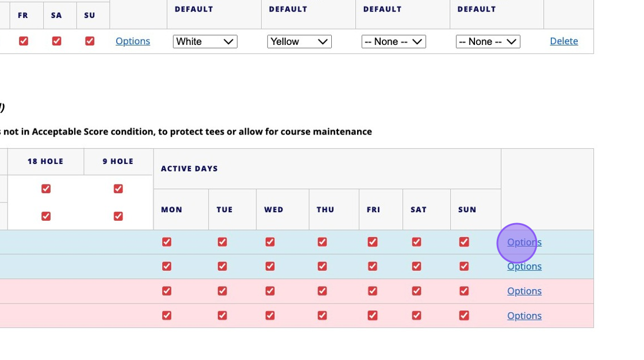The height and width of the screenshot is (360, 644).
Task: Open Options for the first blue row
Action: tap(524, 242)
